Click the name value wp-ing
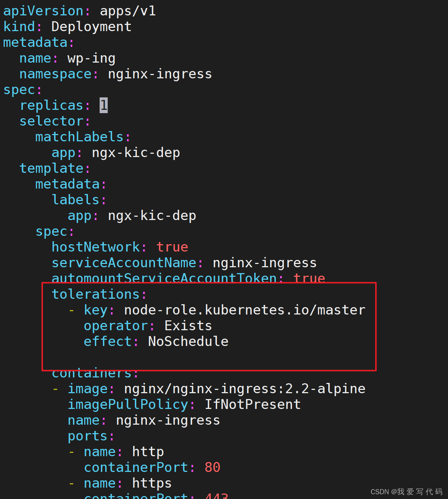 tap(91, 58)
